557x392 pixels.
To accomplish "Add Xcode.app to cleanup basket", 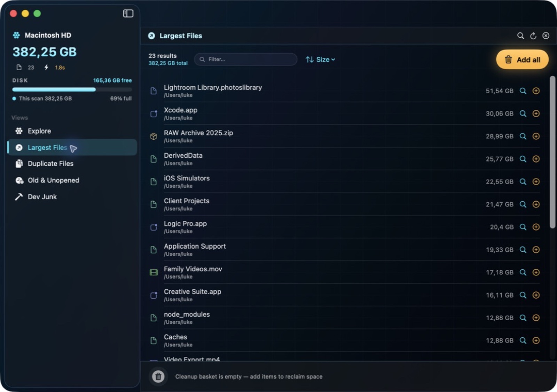I will click(x=536, y=113).
